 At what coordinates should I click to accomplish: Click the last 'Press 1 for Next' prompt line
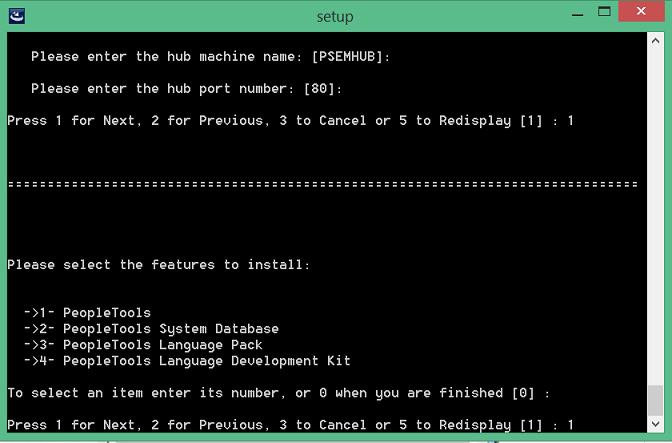290,425
